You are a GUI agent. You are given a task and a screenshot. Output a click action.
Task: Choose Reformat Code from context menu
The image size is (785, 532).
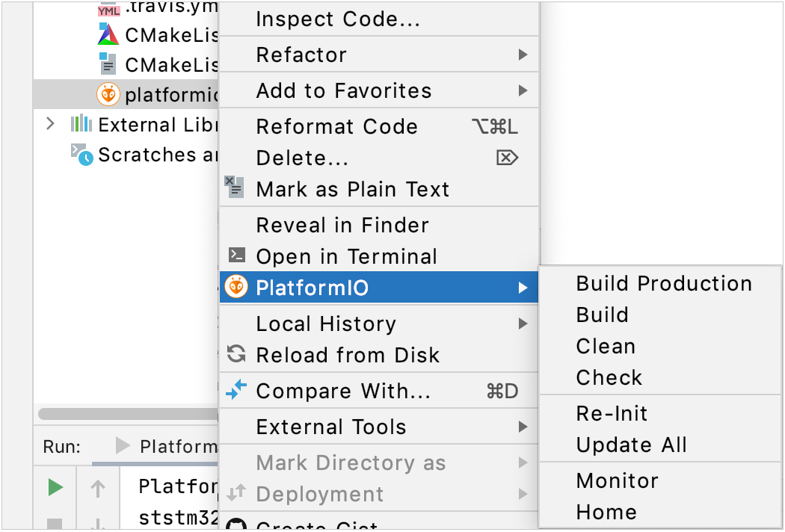pos(336,126)
